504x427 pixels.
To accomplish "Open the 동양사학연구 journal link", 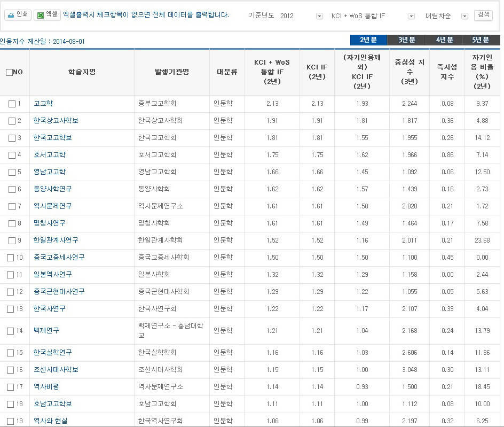I will (x=53, y=189).
